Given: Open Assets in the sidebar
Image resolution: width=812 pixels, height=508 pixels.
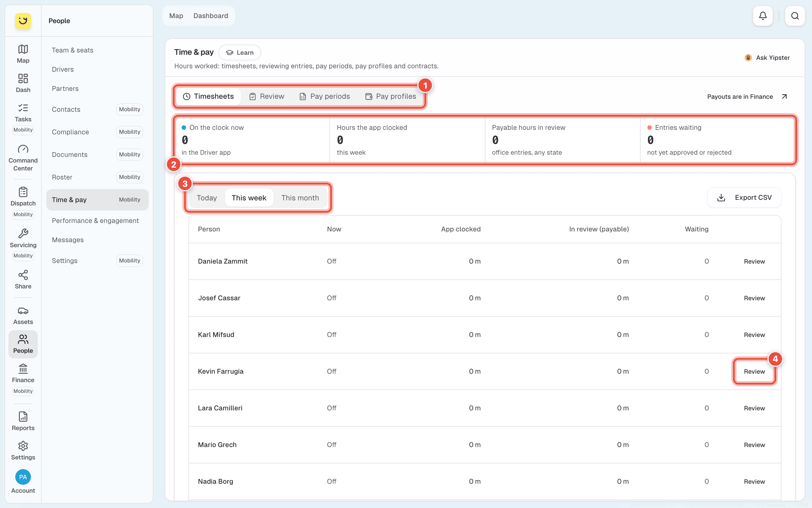Looking at the screenshot, I should 23,316.
